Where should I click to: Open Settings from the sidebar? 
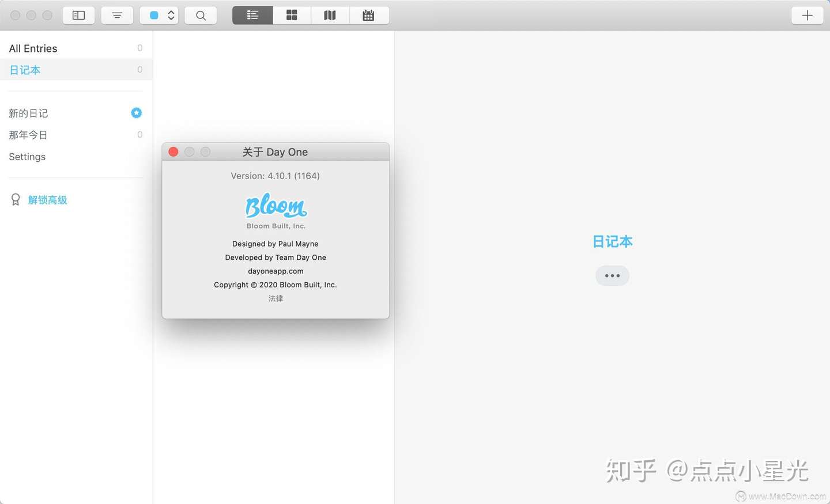[x=27, y=157]
